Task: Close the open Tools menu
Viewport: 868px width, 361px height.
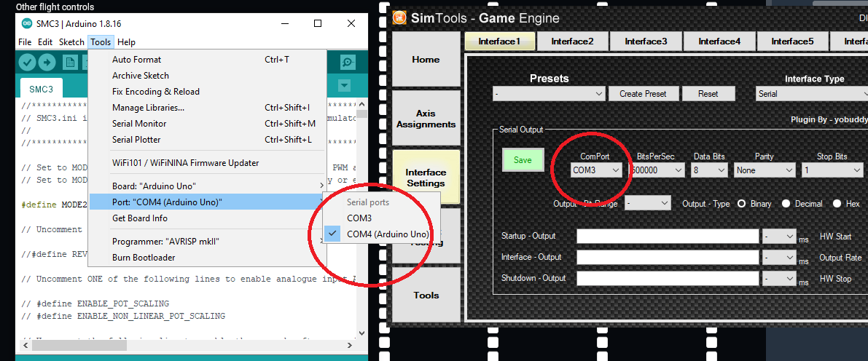Action: click(101, 42)
